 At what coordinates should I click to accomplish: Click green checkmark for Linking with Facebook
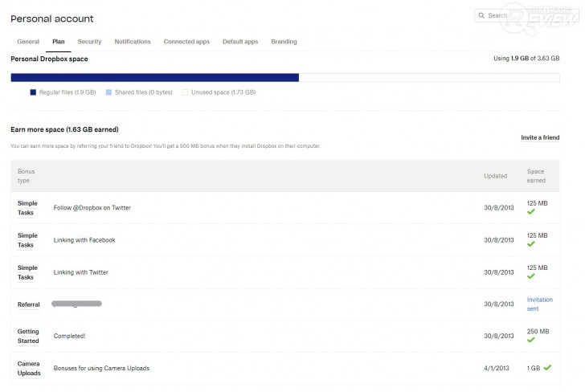531,244
